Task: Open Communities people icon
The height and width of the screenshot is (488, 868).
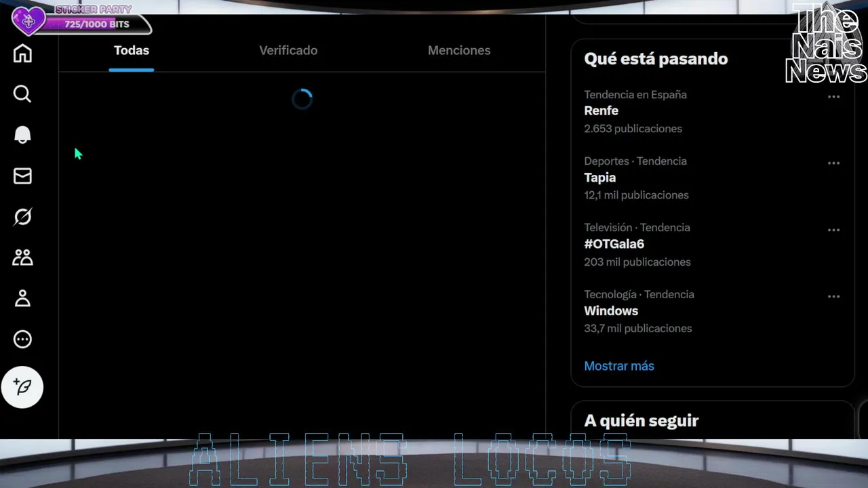Action: coord(22,258)
